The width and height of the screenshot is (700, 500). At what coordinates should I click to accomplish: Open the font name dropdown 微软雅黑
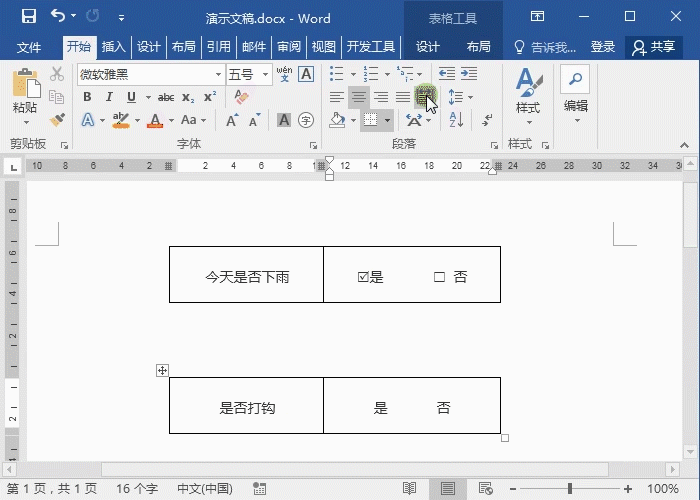coord(218,75)
